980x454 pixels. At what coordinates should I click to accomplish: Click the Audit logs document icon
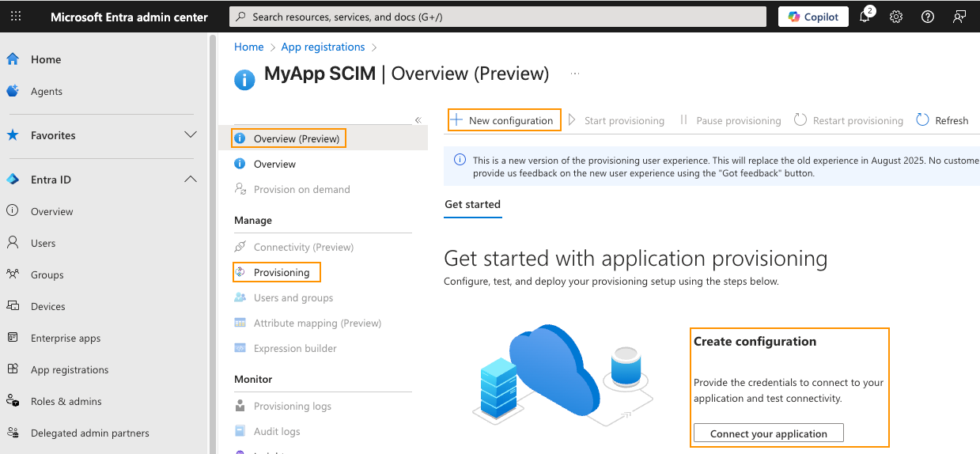240,431
